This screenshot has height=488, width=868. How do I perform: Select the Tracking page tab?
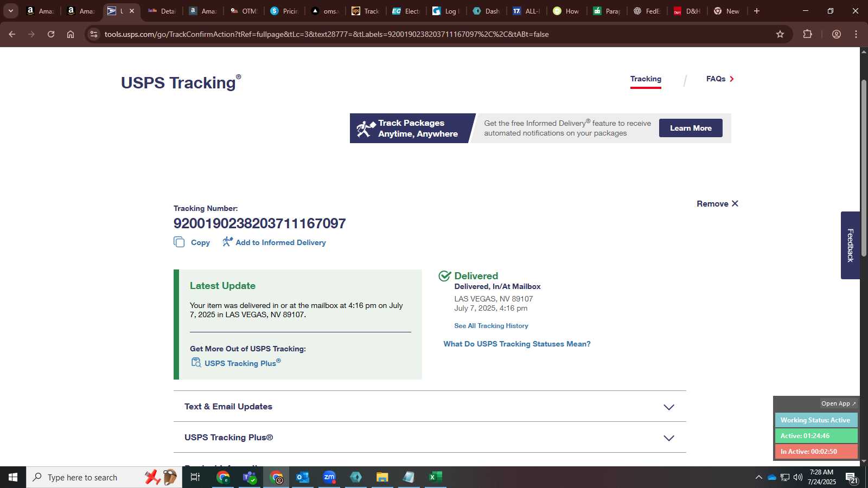(x=646, y=79)
